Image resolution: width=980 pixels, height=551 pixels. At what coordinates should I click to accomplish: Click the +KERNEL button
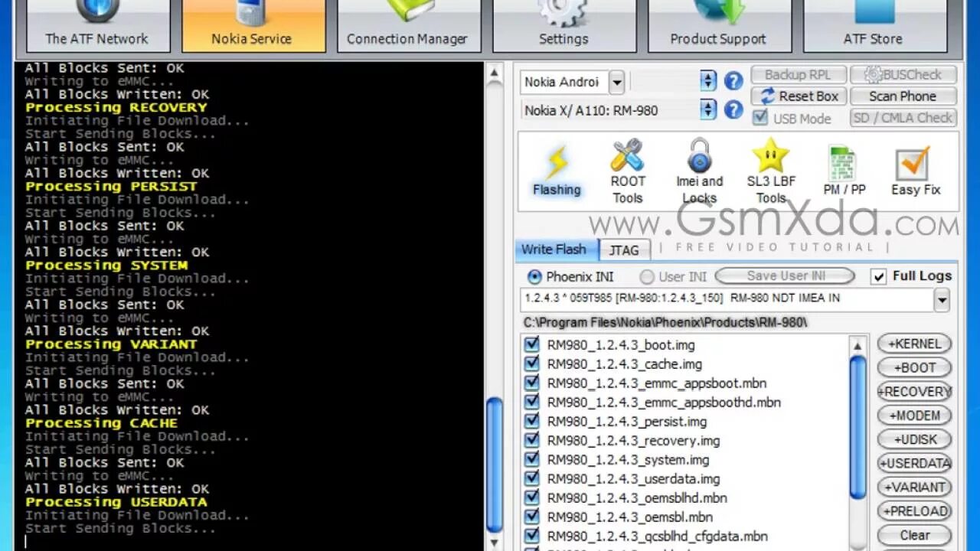(x=914, y=344)
